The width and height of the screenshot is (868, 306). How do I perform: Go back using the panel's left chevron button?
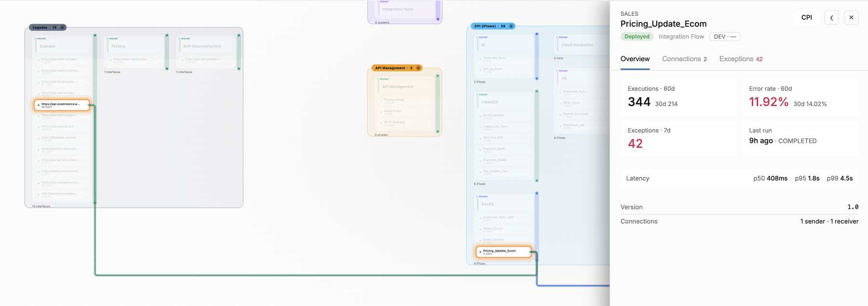click(831, 18)
